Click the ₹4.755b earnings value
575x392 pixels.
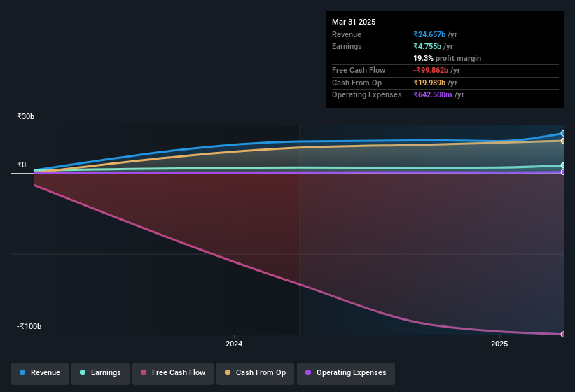pyautogui.click(x=427, y=46)
